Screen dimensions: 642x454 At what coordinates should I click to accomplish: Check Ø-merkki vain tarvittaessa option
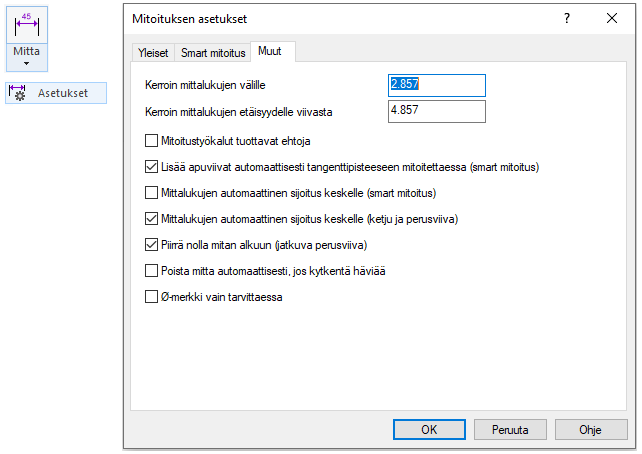pos(152,297)
